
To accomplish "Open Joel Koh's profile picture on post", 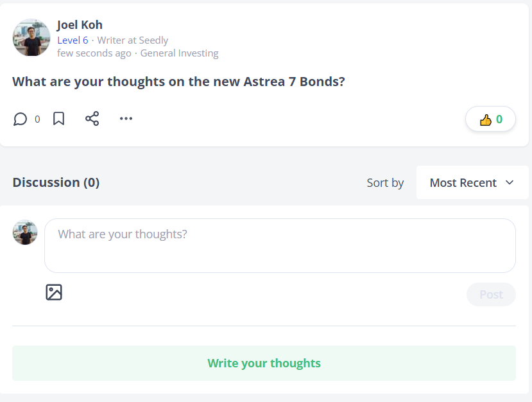I will 31,38.
